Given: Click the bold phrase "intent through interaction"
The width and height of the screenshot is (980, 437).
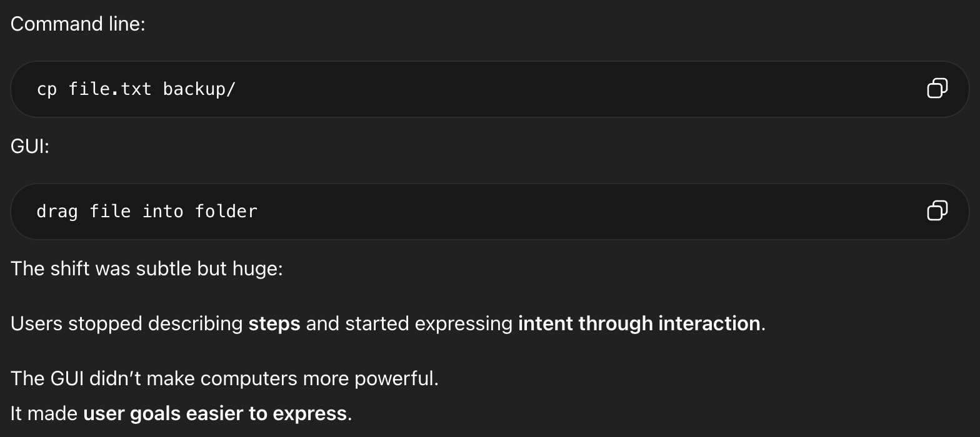Looking at the screenshot, I should click(x=639, y=323).
